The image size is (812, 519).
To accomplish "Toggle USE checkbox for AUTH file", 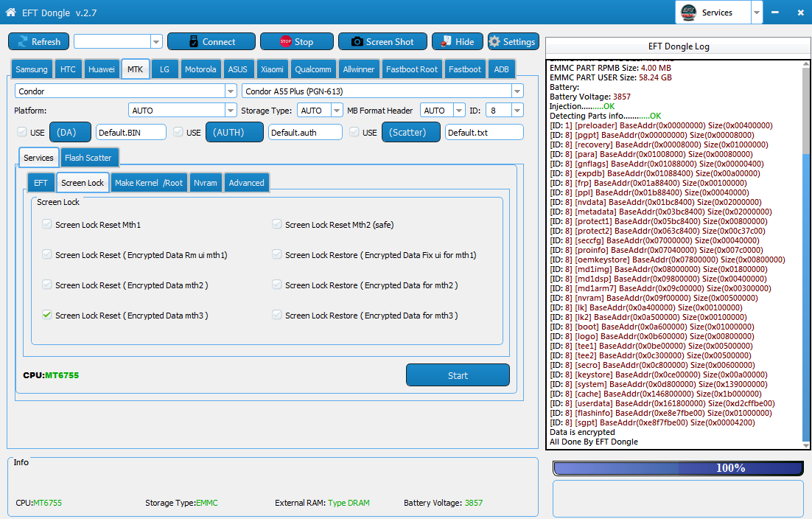I will [x=178, y=132].
